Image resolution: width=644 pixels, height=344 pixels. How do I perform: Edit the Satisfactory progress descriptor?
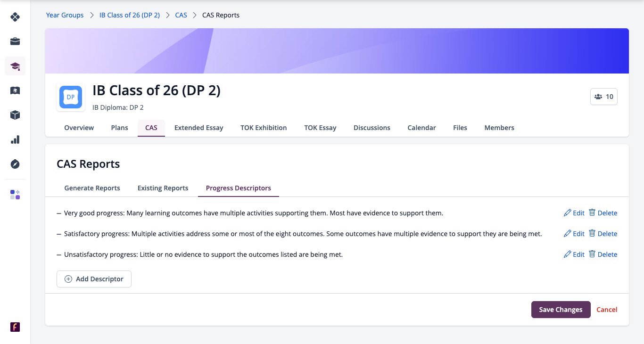coord(574,234)
